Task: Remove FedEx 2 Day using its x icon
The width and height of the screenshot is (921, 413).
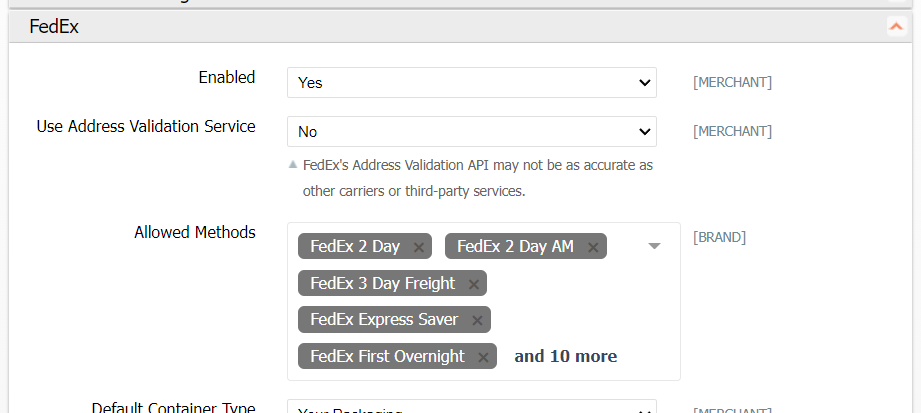Action: pos(419,247)
